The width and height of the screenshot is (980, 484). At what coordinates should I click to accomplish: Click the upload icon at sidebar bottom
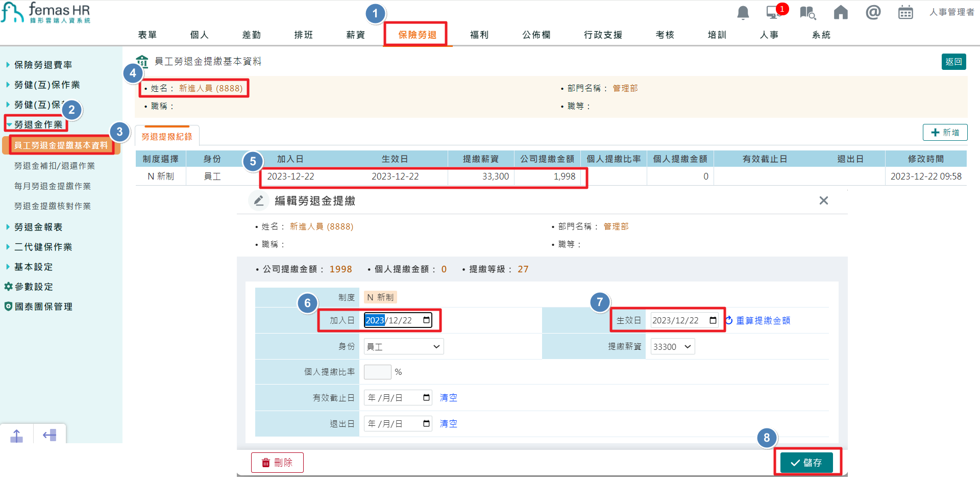[x=16, y=435]
